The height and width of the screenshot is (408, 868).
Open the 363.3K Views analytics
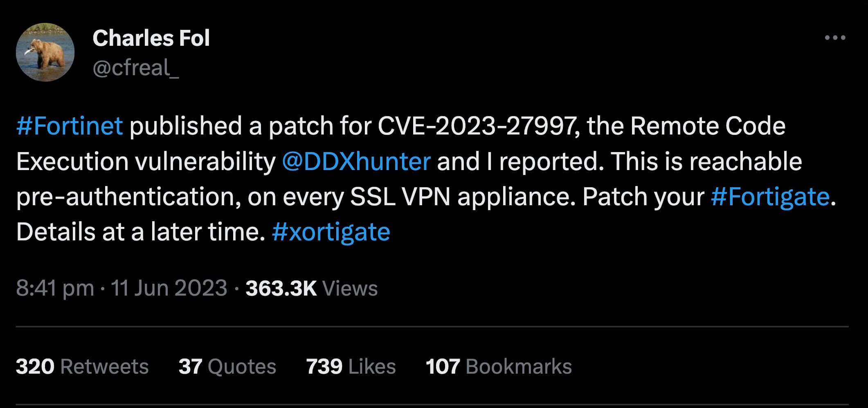(281, 287)
